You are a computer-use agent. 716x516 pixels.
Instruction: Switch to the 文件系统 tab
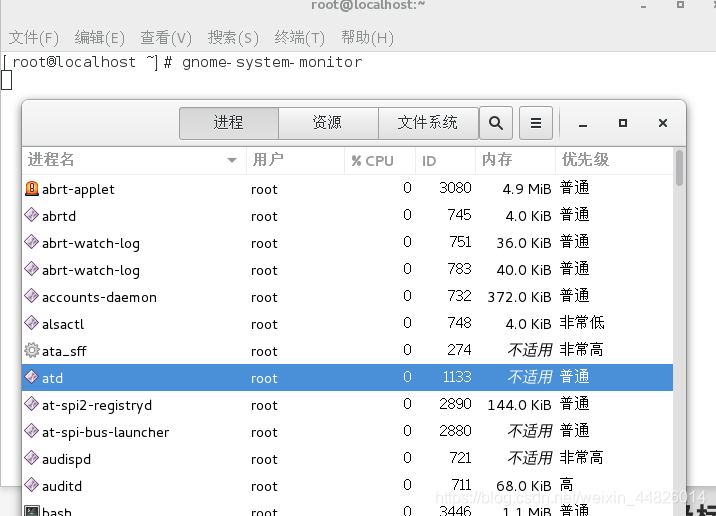coord(428,123)
